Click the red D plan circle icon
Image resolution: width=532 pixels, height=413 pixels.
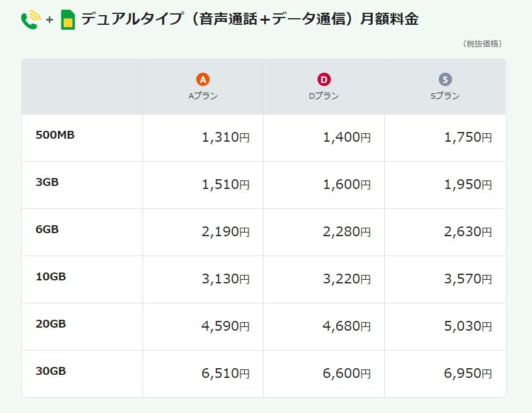click(x=324, y=79)
